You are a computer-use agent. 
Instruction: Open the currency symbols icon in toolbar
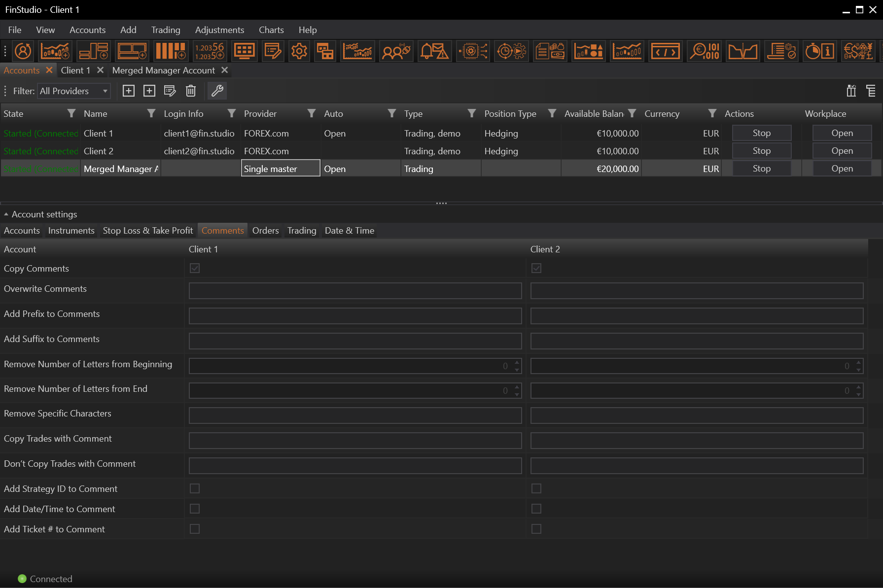click(x=858, y=51)
